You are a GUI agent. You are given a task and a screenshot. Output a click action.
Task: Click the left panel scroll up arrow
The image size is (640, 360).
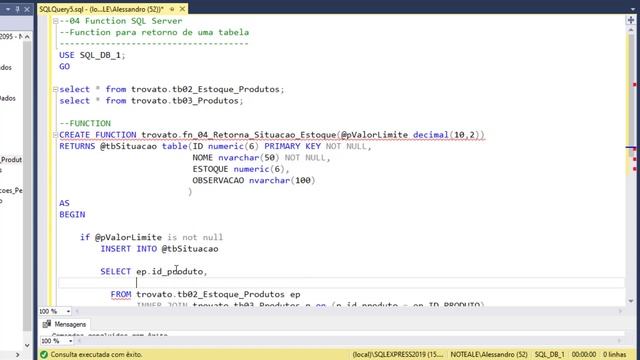(x=27, y=37)
